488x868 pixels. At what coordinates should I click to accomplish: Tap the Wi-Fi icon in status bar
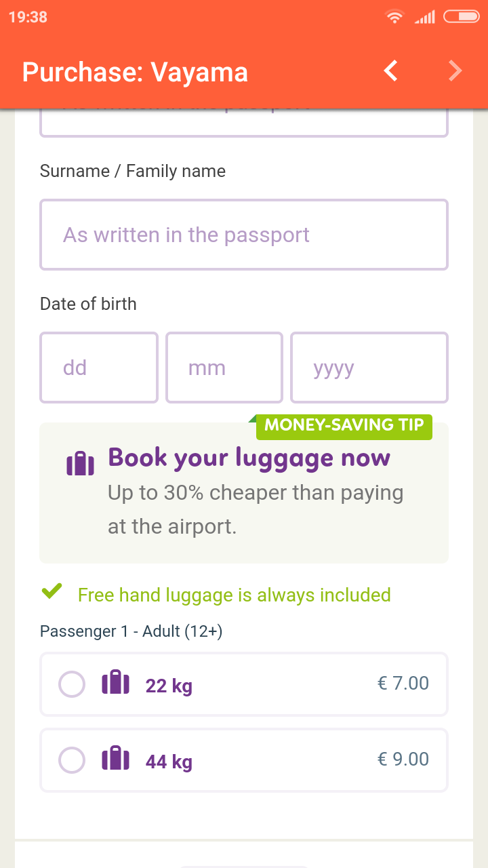coord(394,16)
